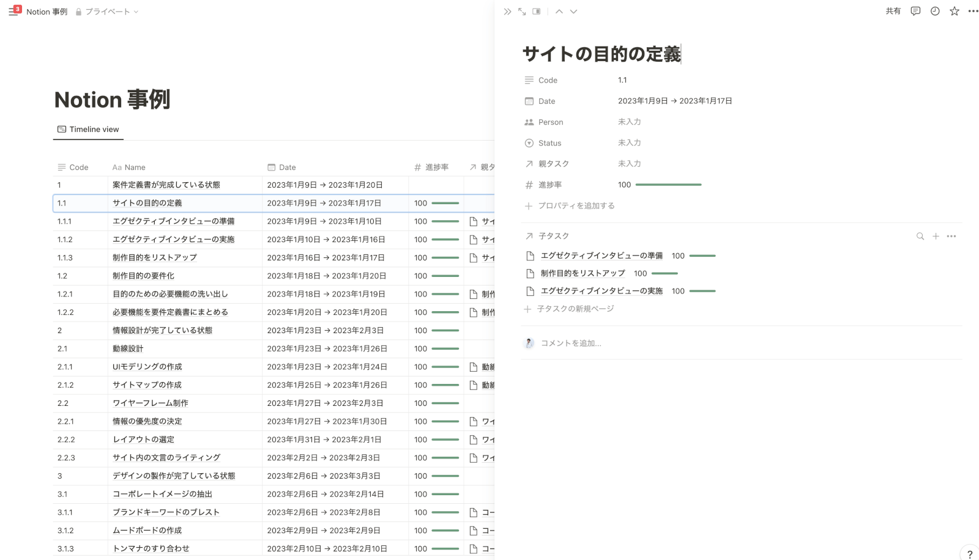Viewport: 979px width, 560px height.
Task: Click the 親タスク relation arrow icon
Action: coord(529,164)
